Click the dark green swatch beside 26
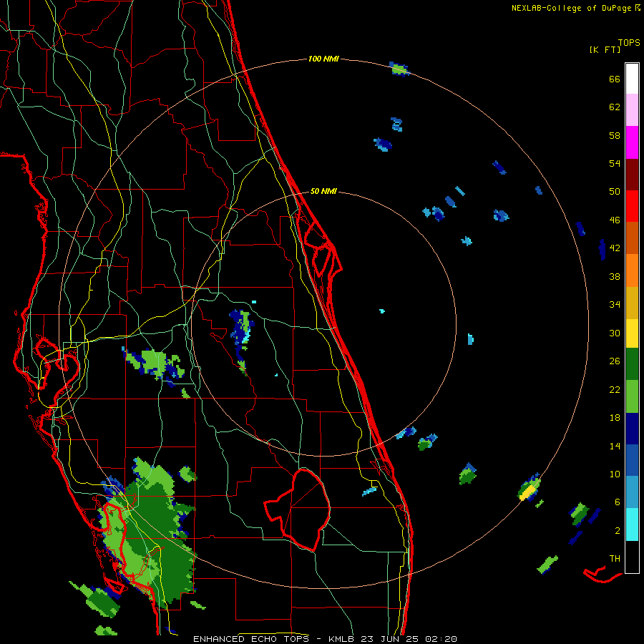The height and width of the screenshot is (644, 644). 632,364
